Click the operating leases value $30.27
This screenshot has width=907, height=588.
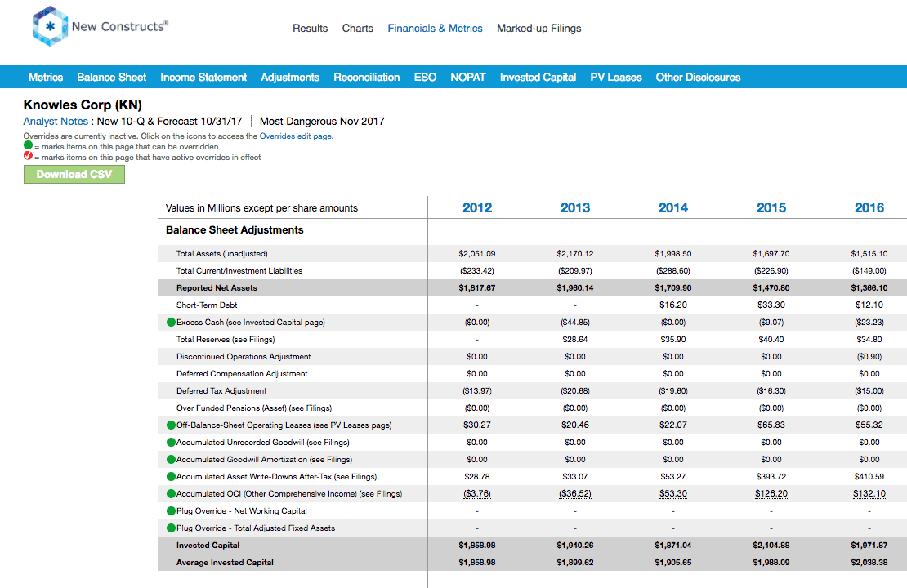(x=477, y=425)
